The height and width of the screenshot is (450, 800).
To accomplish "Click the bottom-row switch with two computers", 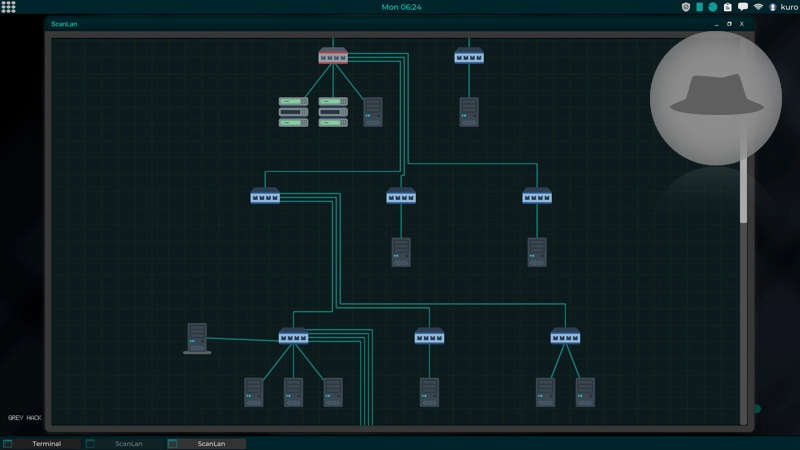I will 565,336.
